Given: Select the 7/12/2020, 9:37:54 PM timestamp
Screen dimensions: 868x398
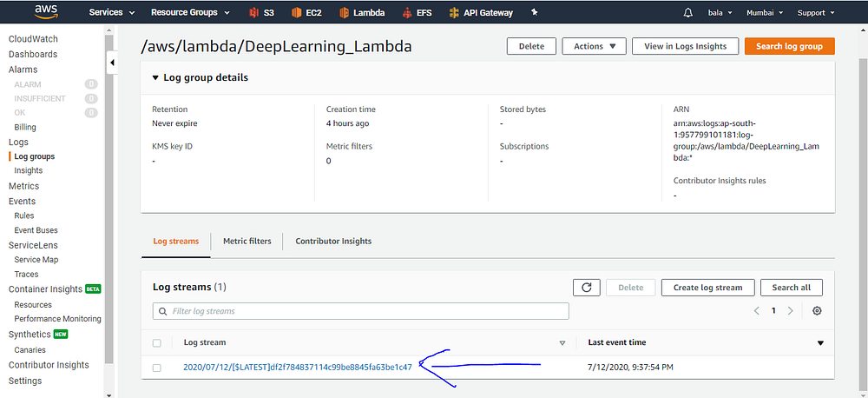Looking at the screenshot, I should [x=630, y=367].
